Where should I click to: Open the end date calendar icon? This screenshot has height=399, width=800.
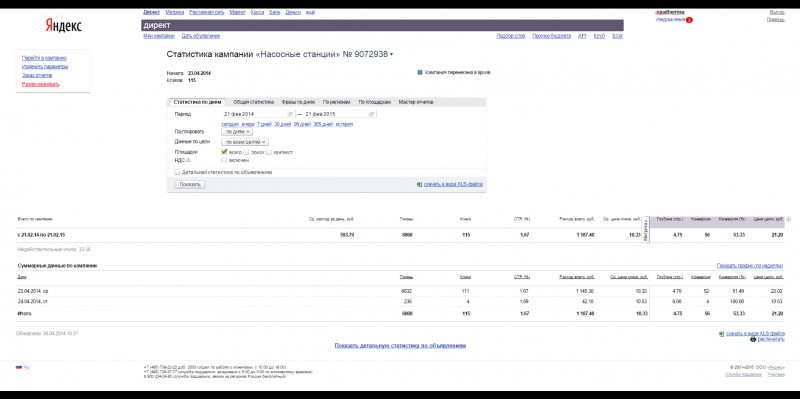coord(371,114)
